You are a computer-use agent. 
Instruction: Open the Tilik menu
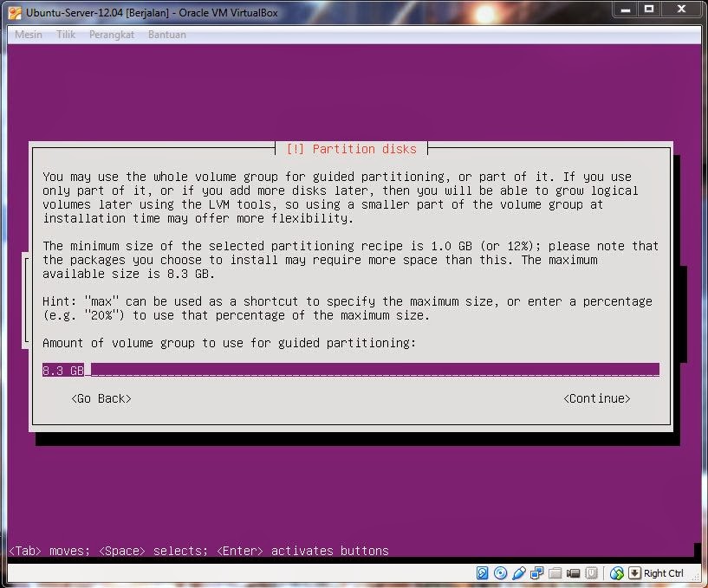pos(66,35)
